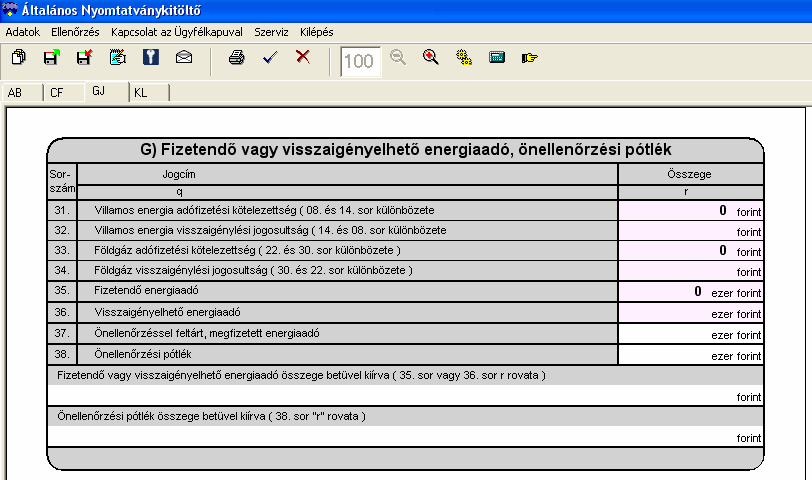812x480 pixels.
Task: Click the blue key-lock toolbar icon
Action: (x=151, y=57)
